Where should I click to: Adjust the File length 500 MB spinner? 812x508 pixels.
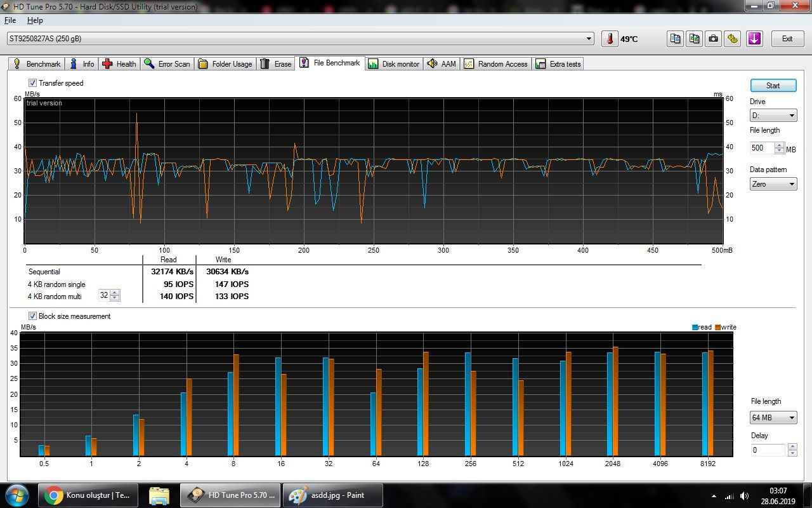coord(780,148)
